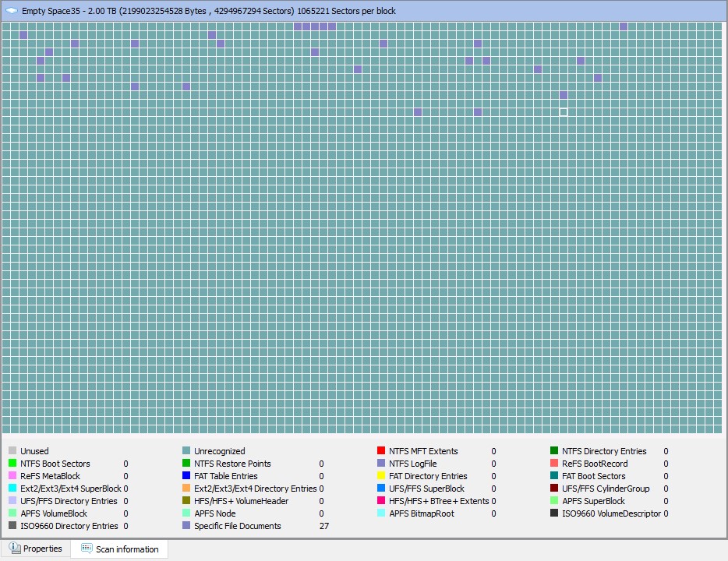Click the NTFS MFT Extents red swatch

click(x=381, y=450)
